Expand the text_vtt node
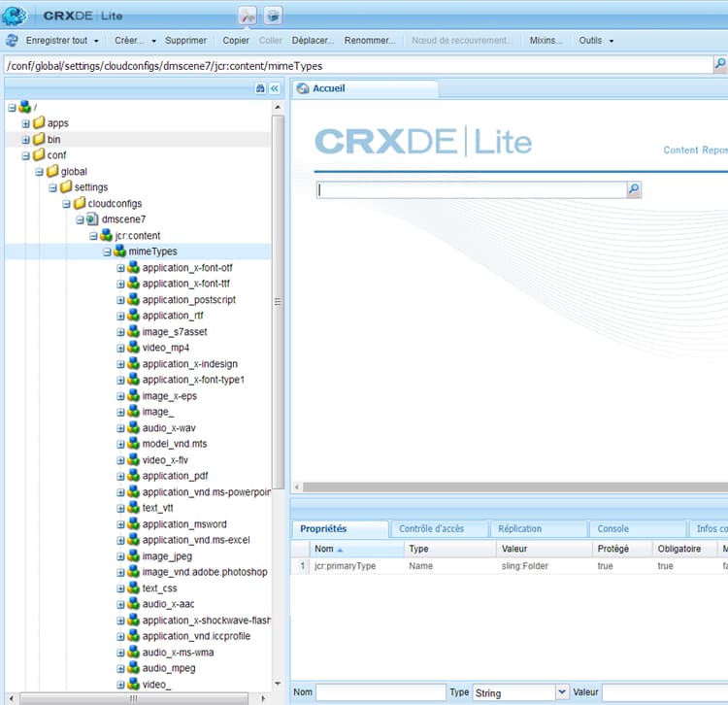 tap(120, 509)
